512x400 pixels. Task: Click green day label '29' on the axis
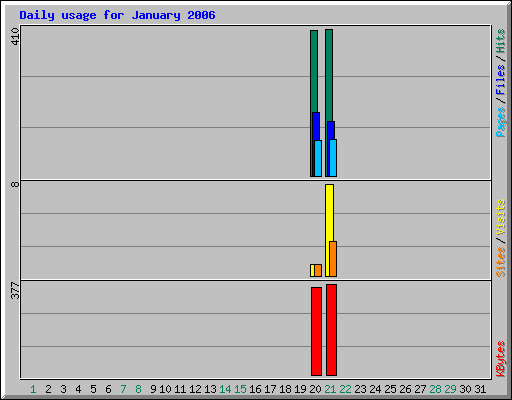450,389
